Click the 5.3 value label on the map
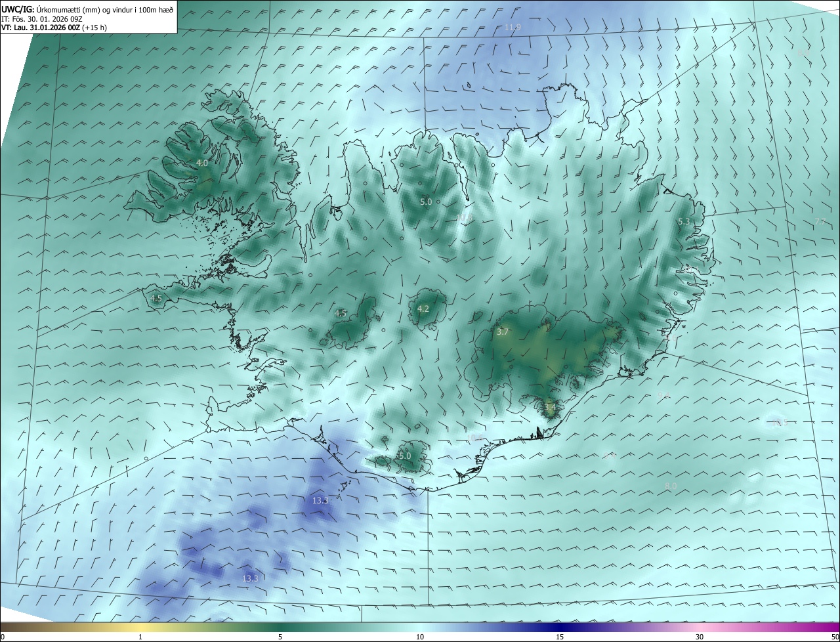This screenshot has width=840, height=642. tap(684, 222)
